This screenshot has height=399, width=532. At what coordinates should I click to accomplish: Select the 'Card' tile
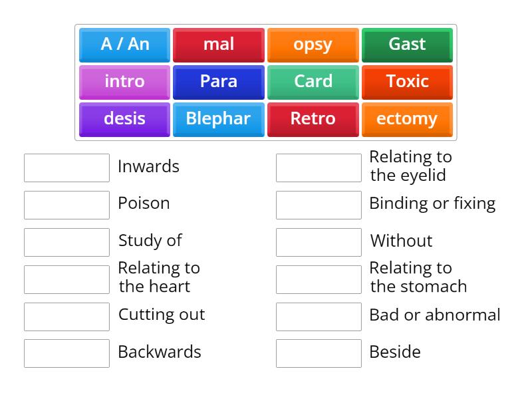[x=313, y=82]
